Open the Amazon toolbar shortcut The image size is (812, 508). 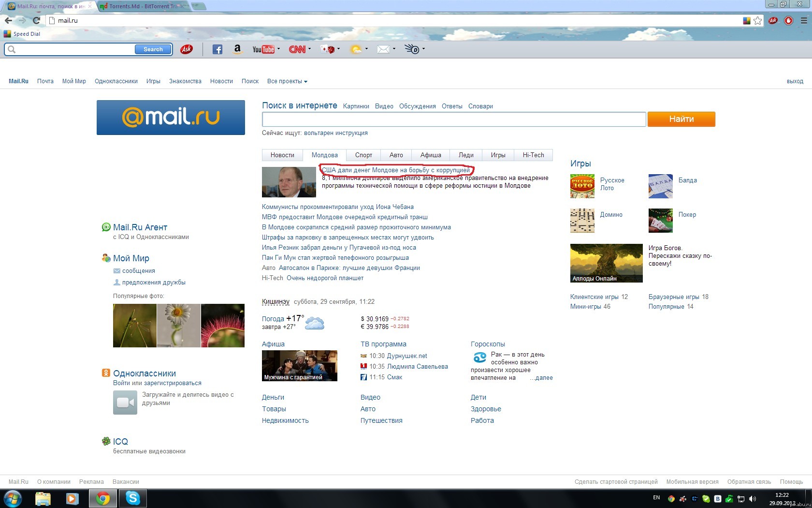237,49
